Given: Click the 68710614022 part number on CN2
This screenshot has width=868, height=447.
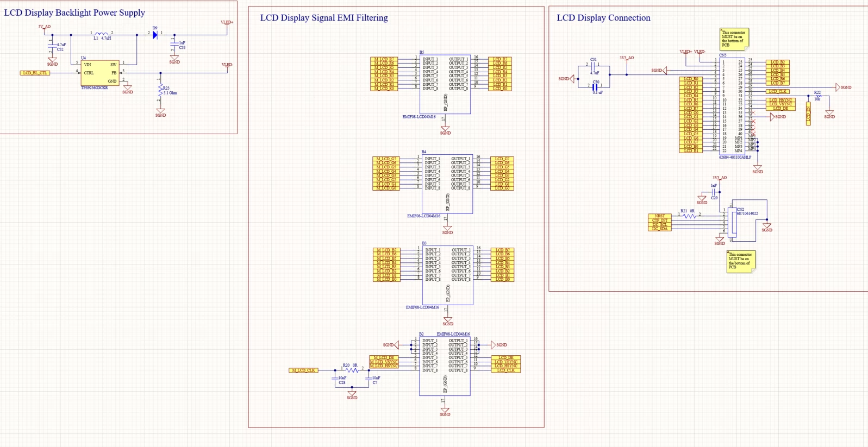Looking at the screenshot, I should pos(747,213).
